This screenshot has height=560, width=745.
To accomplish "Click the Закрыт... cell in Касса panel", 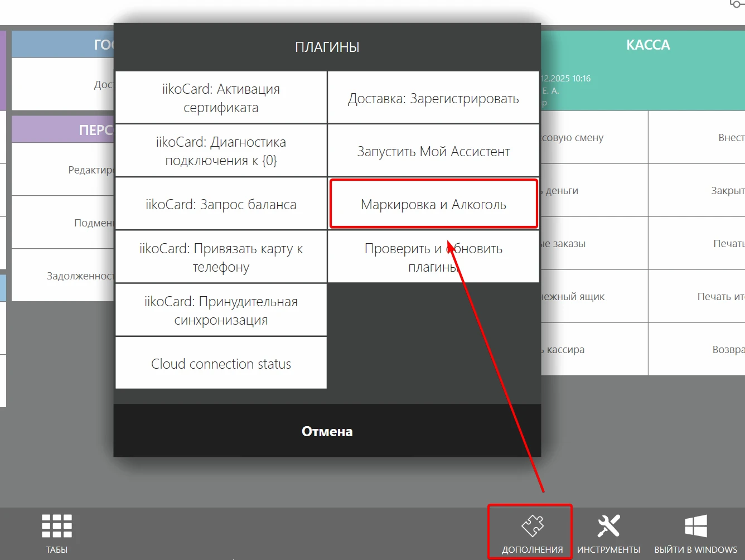I will (697, 190).
